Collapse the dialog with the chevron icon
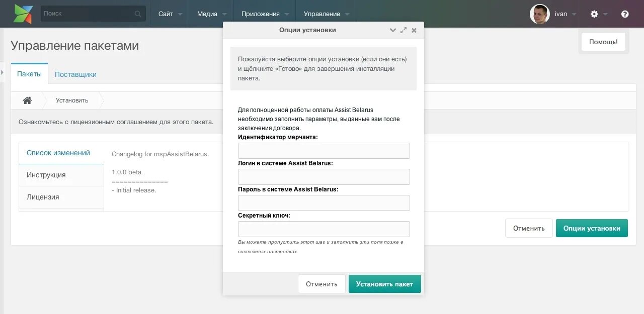 (393, 30)
